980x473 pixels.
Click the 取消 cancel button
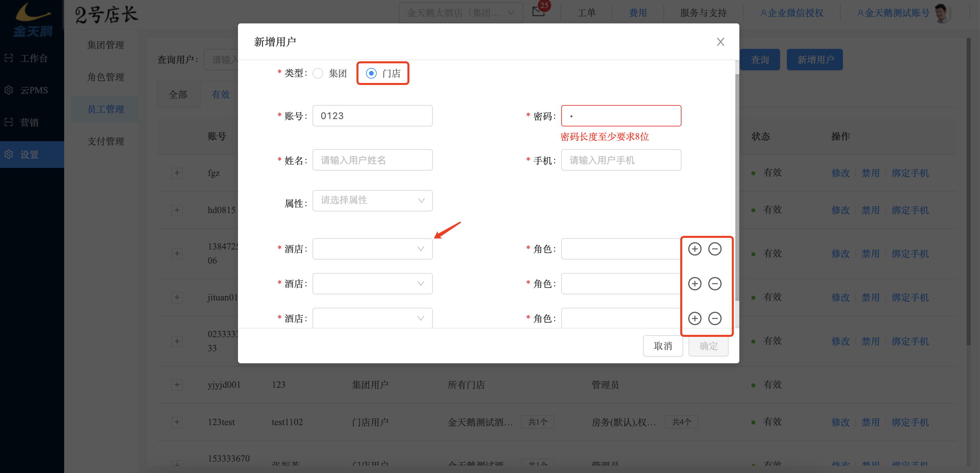coord(663,346)
